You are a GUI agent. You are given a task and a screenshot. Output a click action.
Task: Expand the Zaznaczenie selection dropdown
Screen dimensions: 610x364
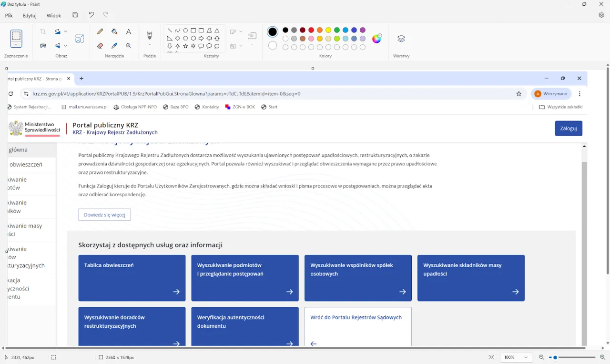point(16,45)
